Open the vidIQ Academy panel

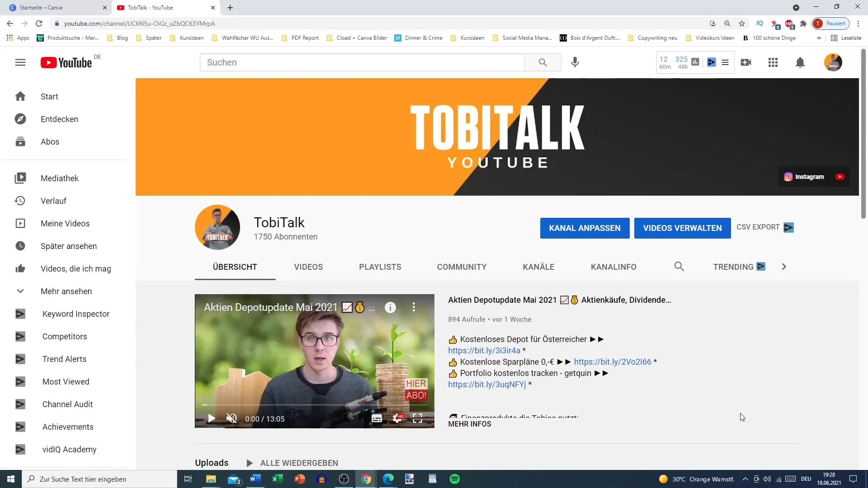click(69, 449)
